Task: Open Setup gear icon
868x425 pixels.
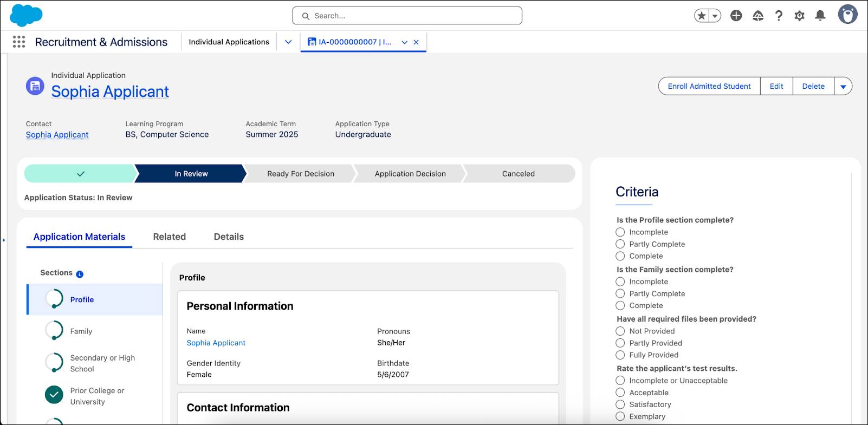Action: pos(799,16)
